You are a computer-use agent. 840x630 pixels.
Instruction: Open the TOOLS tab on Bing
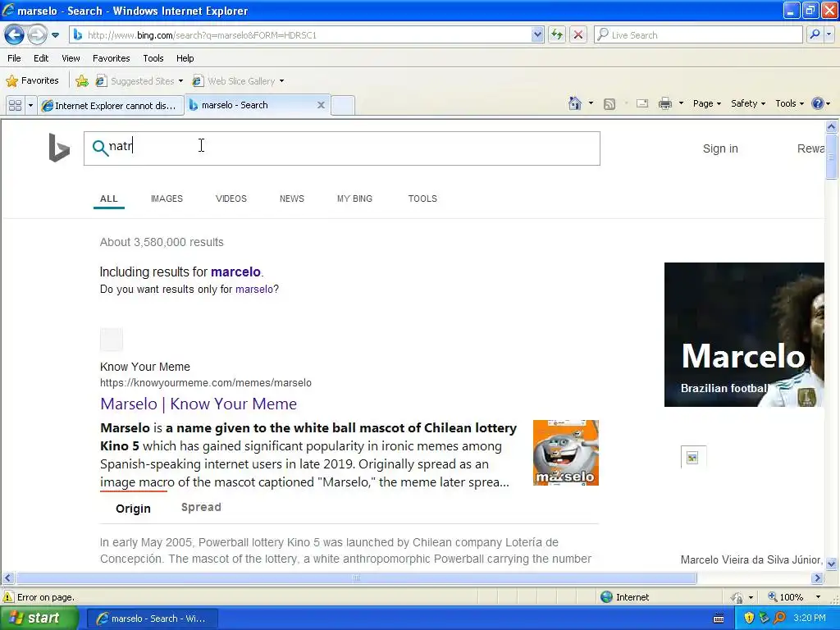(422, 199)
